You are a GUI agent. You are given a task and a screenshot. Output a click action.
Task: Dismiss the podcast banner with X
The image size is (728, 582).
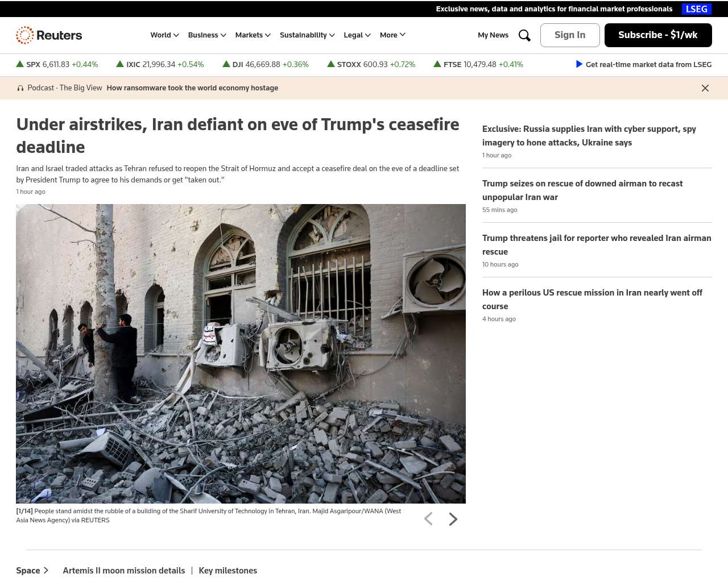tap(705, 88)
